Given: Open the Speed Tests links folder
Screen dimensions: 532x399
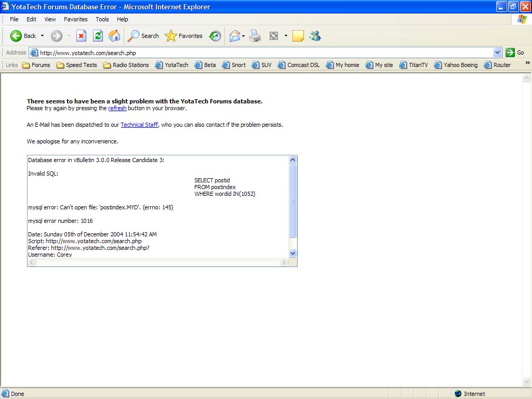Looking at the screenshot, I should click(77, 65).
